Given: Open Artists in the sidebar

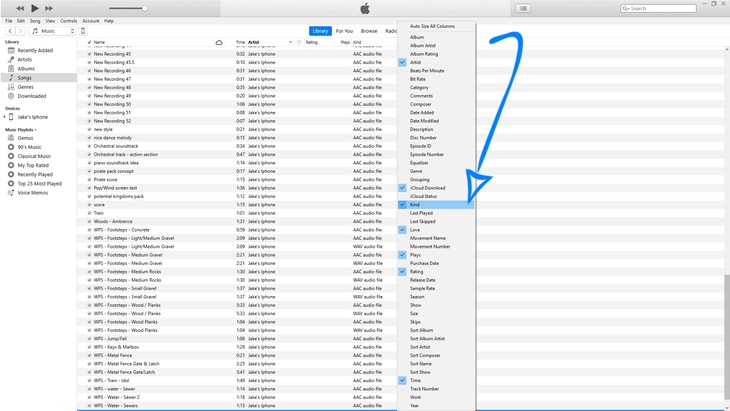Looking at the screenshot, I should tap(25, 60).
